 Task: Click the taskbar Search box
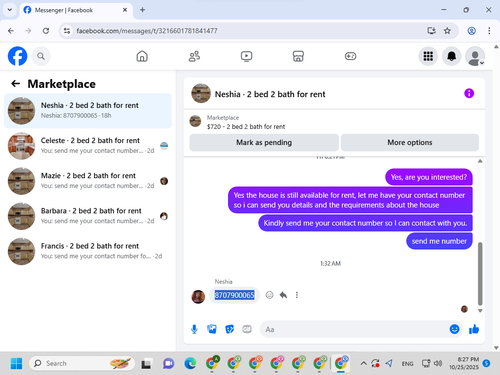click(x=82, y=363)
